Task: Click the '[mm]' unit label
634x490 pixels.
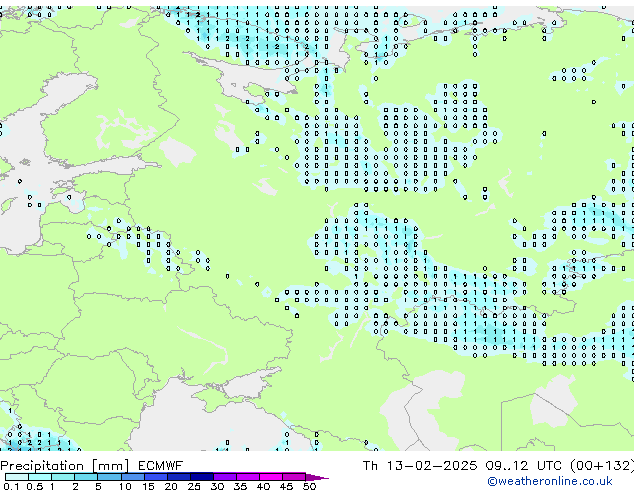Action: pyautogui.click(x=111, y=466)
